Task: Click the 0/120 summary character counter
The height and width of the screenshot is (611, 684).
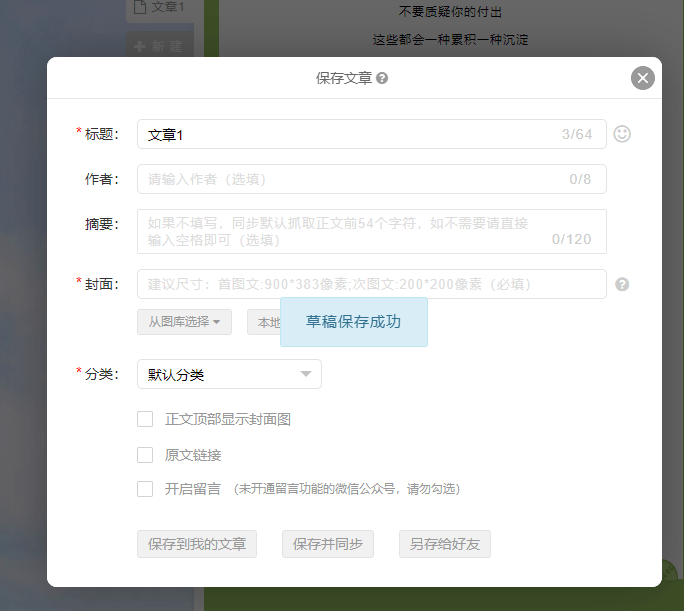Action: click(571, 239)
